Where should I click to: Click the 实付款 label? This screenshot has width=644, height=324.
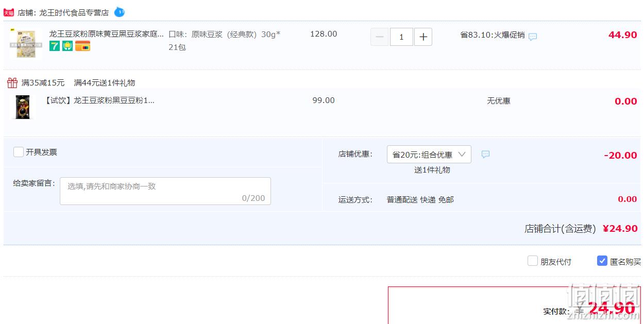(557, 312)
